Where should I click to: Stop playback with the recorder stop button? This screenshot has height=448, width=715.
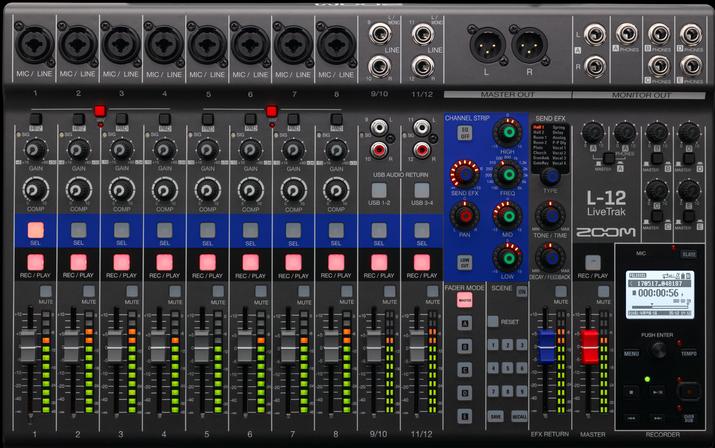pyautogui.click(x=631, y=392)
